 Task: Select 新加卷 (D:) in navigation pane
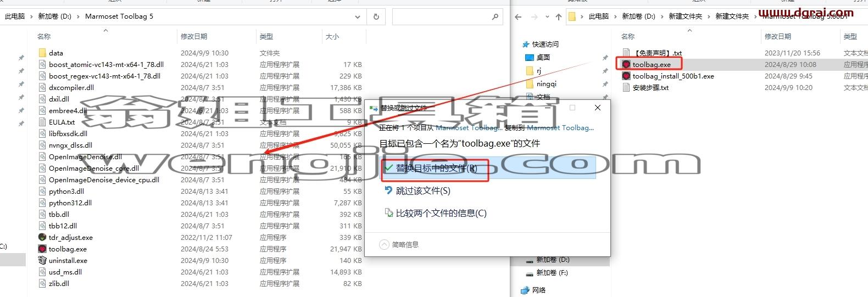(553, 259)
